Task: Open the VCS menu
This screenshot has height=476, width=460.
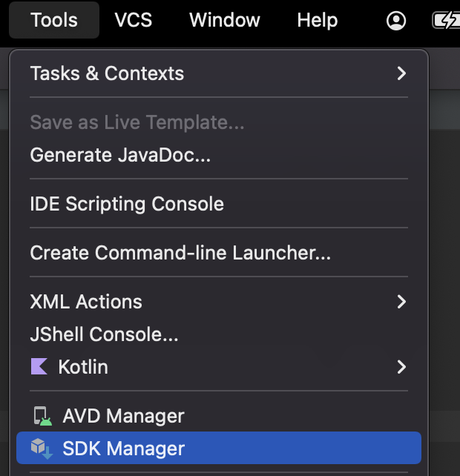Action: click(133, 20)
